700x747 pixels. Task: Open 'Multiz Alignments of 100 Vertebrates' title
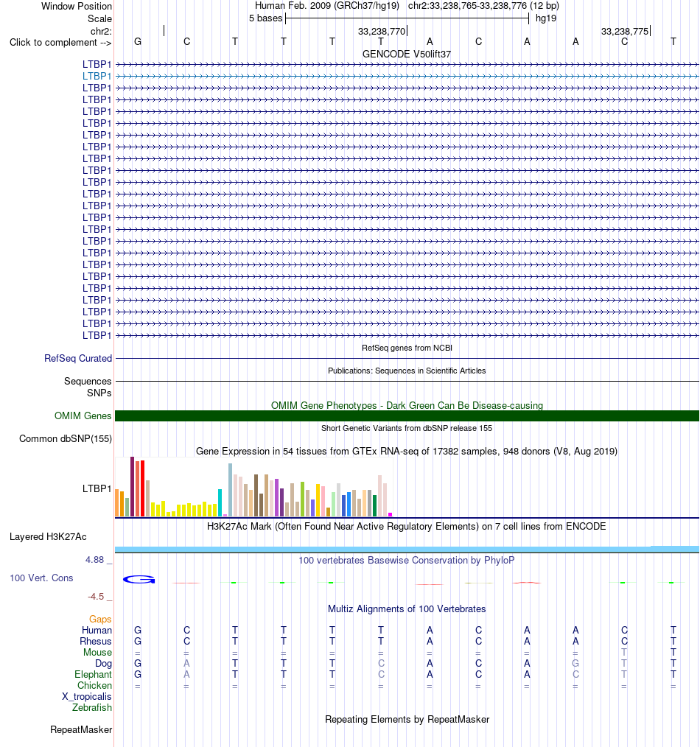point(407,609)
